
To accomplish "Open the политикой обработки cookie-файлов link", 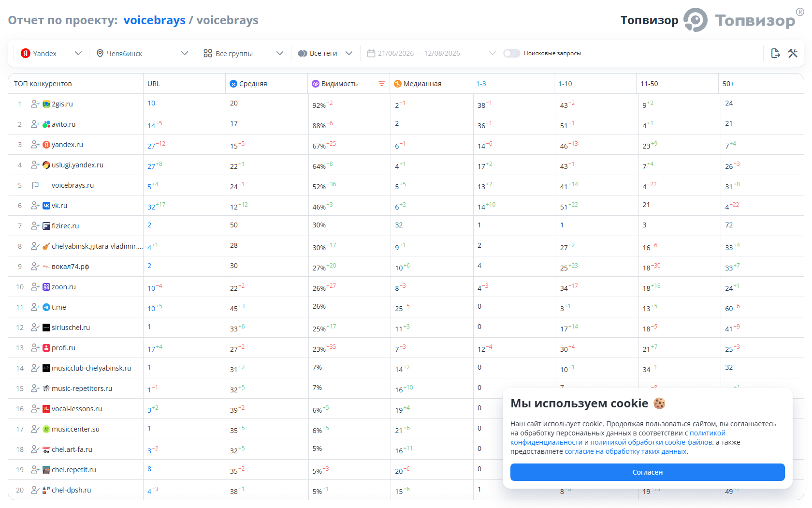I will pos(651,442).
